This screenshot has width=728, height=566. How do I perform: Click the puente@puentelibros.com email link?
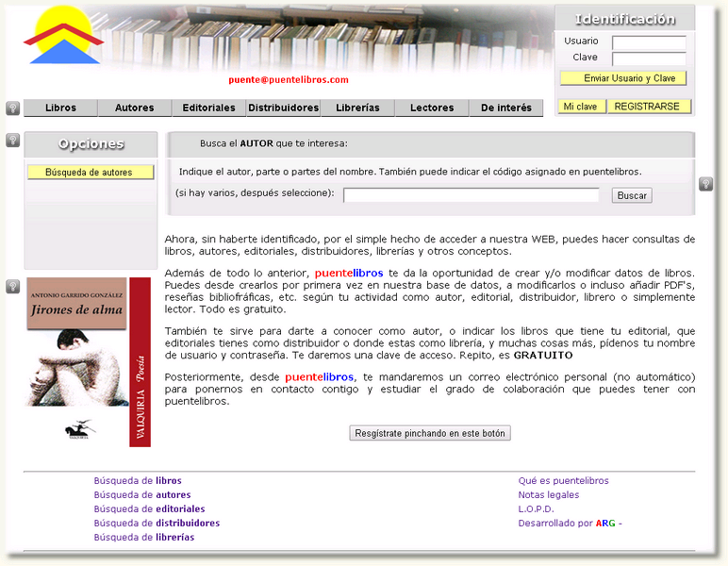coord(289,80)
